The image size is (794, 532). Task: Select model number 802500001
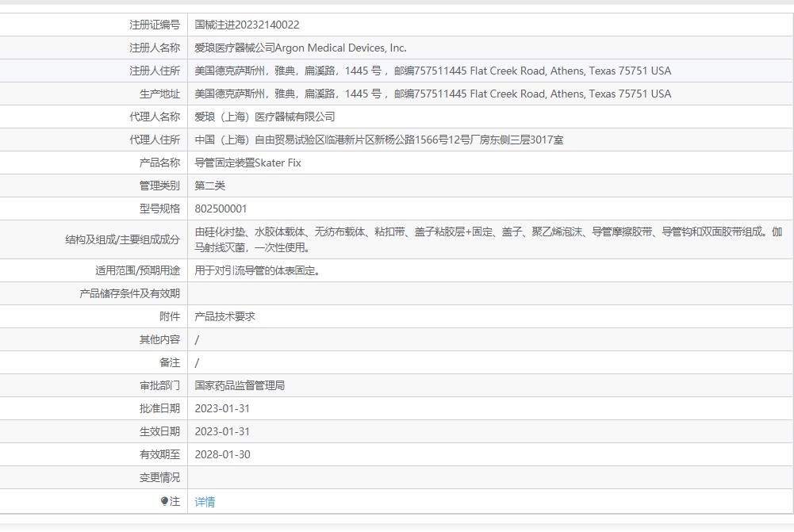point(221,209)
